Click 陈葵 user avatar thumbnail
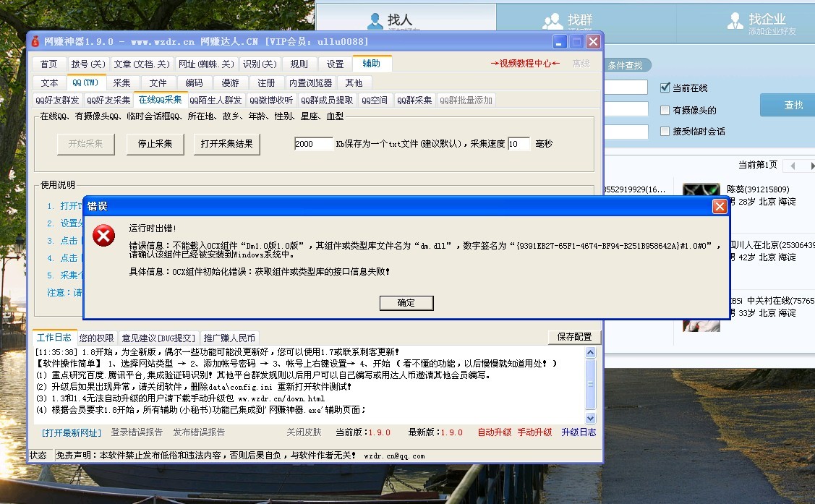Viewport: 815px width, 504px height. (701, 193)
